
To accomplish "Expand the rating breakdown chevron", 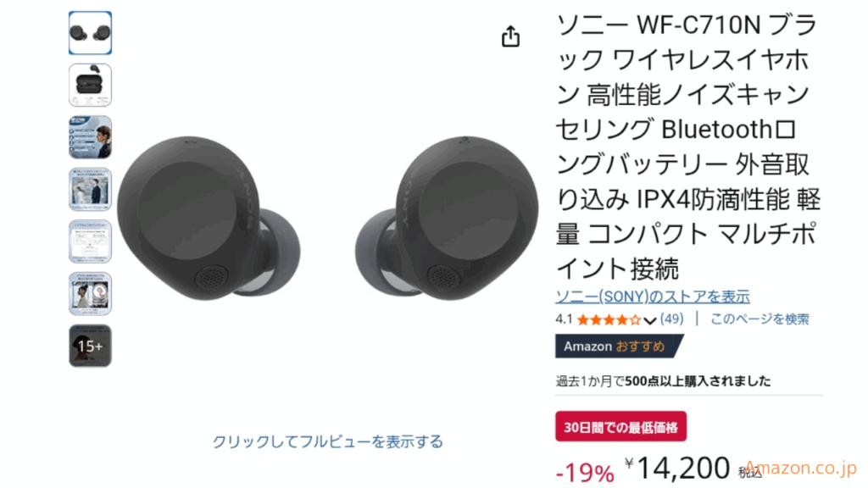I will (650, 320).
